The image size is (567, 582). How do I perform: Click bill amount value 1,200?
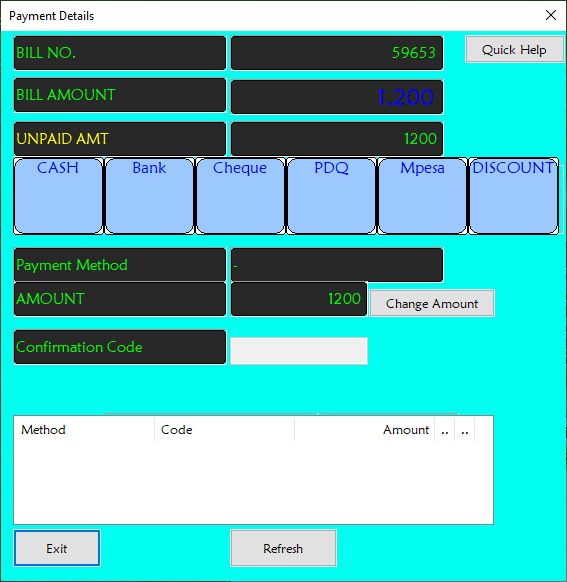337,97
